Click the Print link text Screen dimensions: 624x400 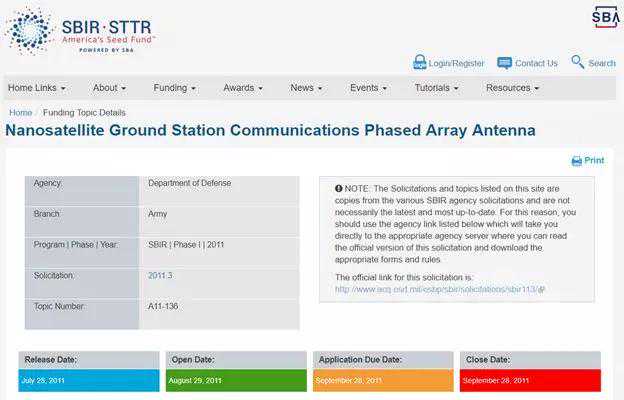(x=594, y=160)
